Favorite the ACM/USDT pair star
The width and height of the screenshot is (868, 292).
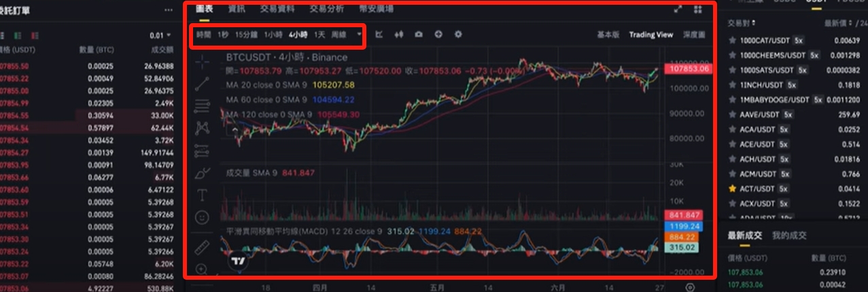click(732, 174)
